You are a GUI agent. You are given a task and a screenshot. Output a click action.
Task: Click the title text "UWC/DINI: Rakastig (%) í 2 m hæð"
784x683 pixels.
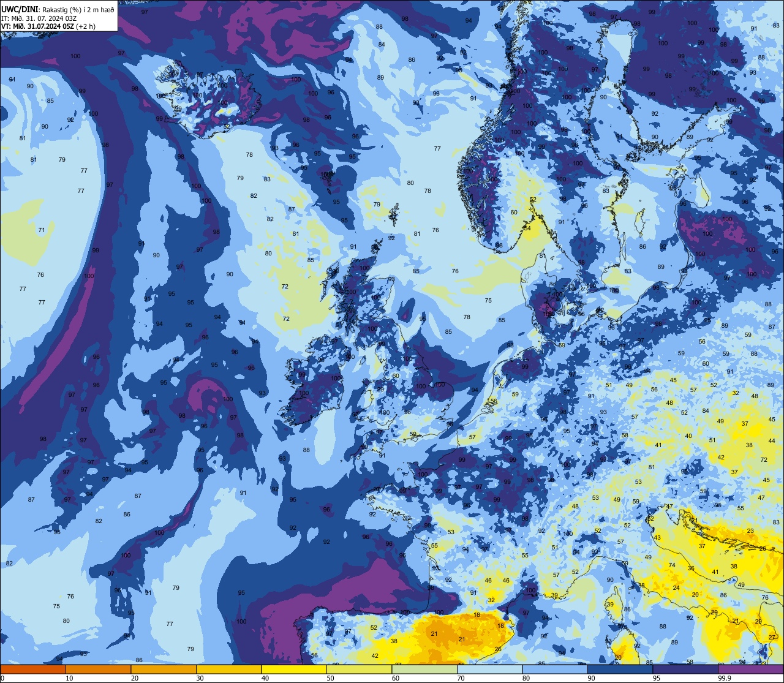[58, 10]
